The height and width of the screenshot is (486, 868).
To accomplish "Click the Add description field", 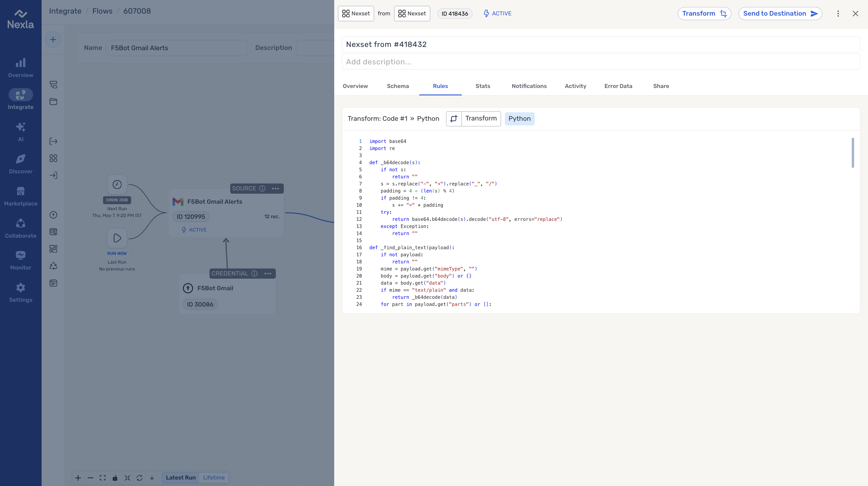I will 601,62.
